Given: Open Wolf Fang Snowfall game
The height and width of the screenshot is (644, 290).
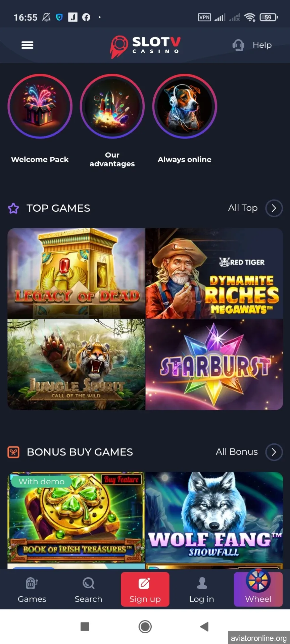Looking at the screenshot, I should (214, 517).
